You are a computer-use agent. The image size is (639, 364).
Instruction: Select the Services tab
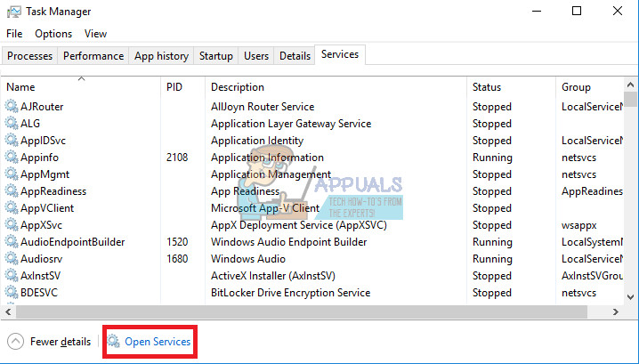tap(340, 54)
